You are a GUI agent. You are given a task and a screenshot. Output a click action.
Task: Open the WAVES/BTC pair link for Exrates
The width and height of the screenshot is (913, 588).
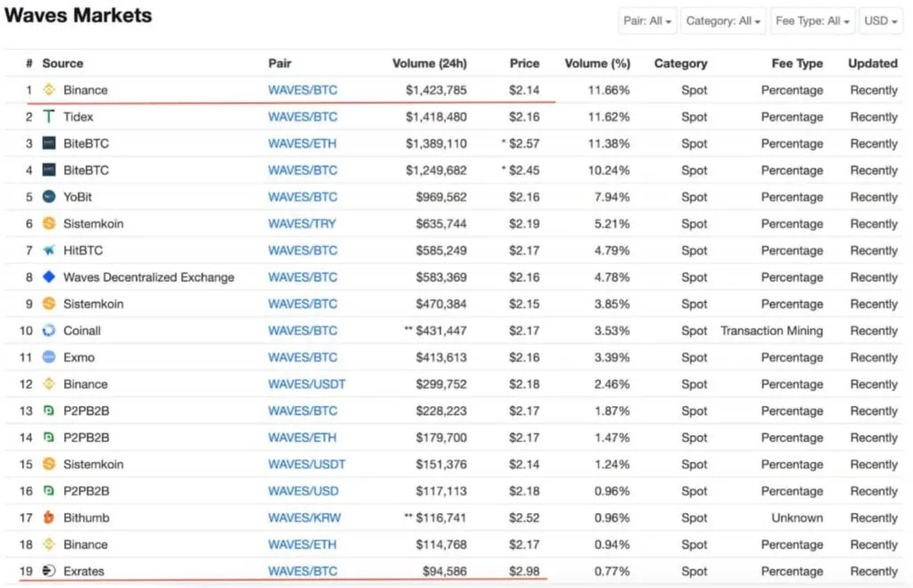pyautogui.click(x=303, y=572)
